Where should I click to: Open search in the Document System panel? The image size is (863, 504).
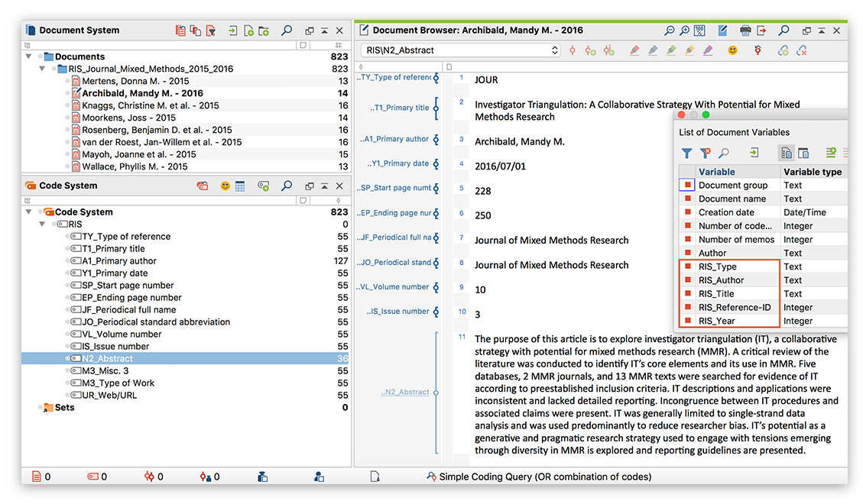tap(286, 30)
